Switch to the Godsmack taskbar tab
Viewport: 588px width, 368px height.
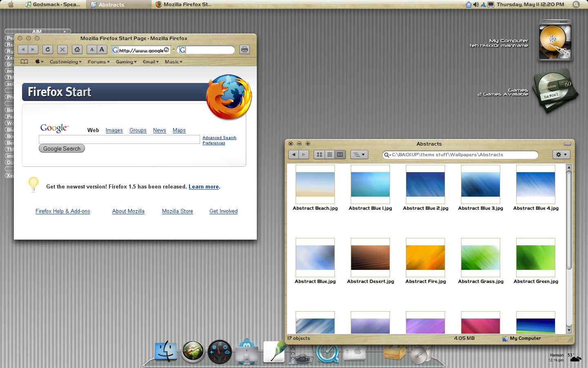pos(52,4)
